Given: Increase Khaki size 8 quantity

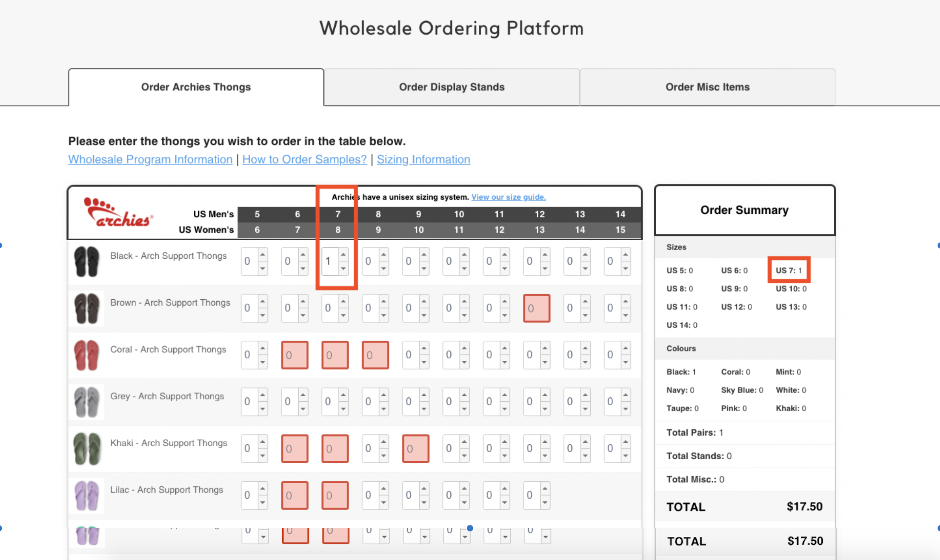Looking at the screenshot, I should [384, 441].
